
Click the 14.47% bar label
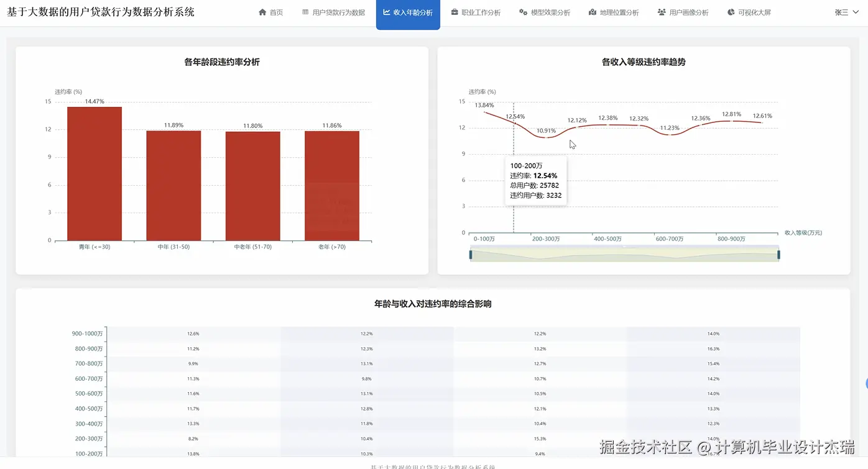(x=95, y=101)
